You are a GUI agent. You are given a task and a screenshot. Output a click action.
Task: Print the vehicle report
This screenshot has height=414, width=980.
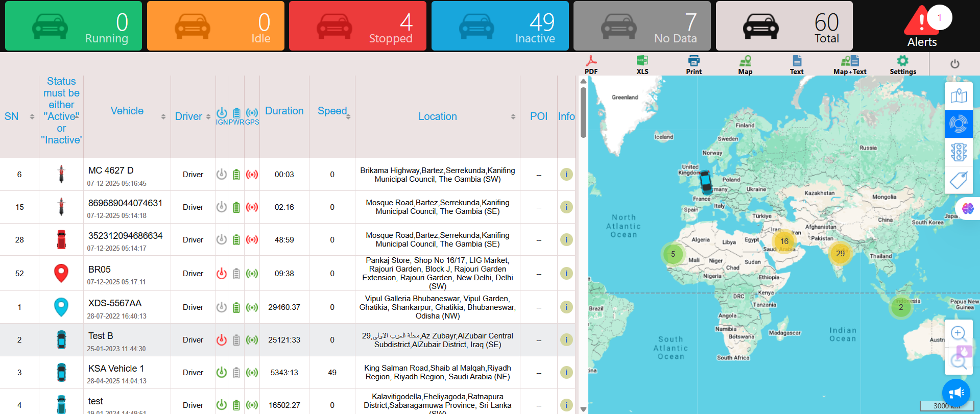[694, 64]
